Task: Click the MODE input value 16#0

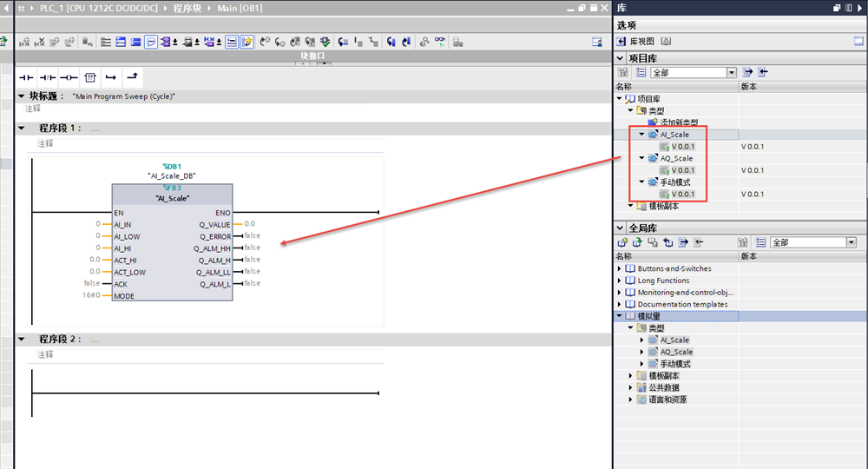Action: coord(91,295)
